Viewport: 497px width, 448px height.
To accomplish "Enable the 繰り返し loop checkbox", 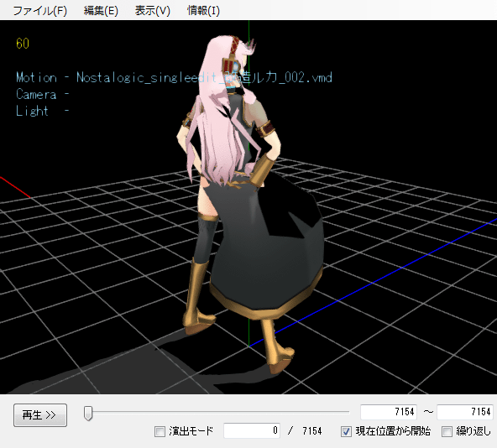I will (447, 431).
